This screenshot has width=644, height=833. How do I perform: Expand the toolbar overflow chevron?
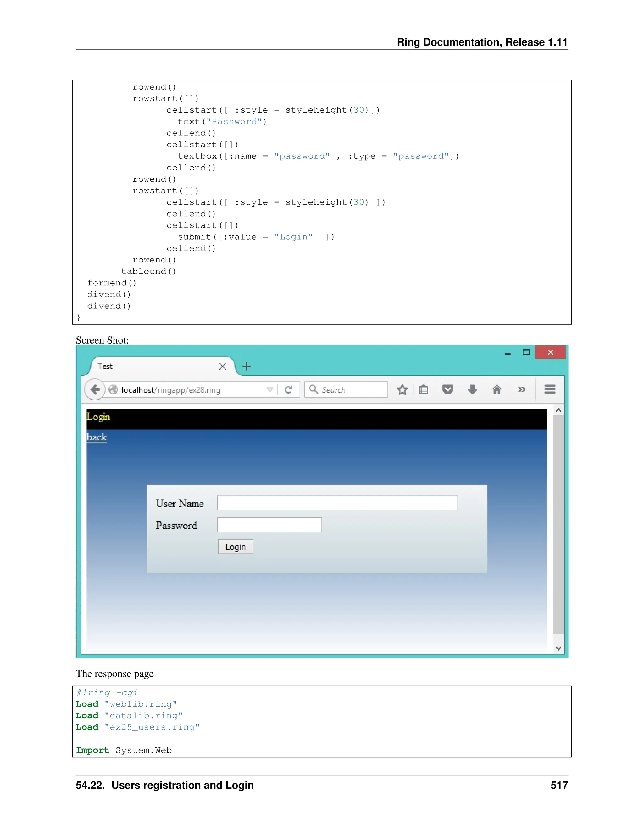(x=522, y=389)
